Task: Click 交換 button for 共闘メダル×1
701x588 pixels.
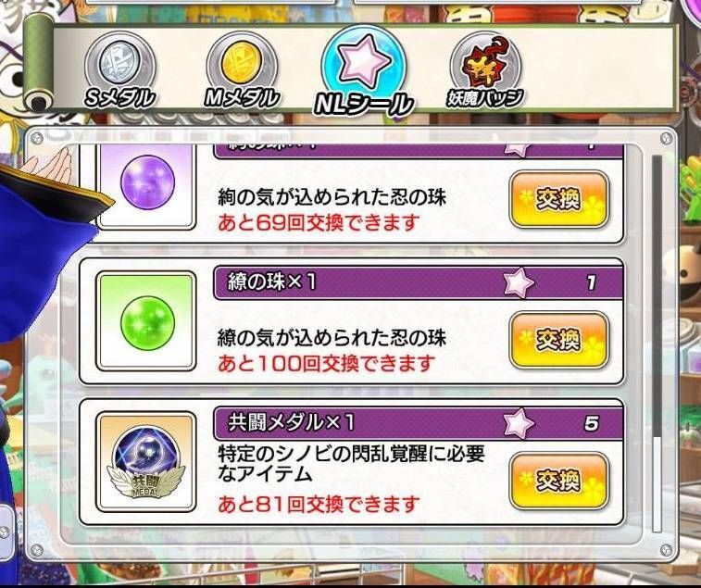Action: 559,481
